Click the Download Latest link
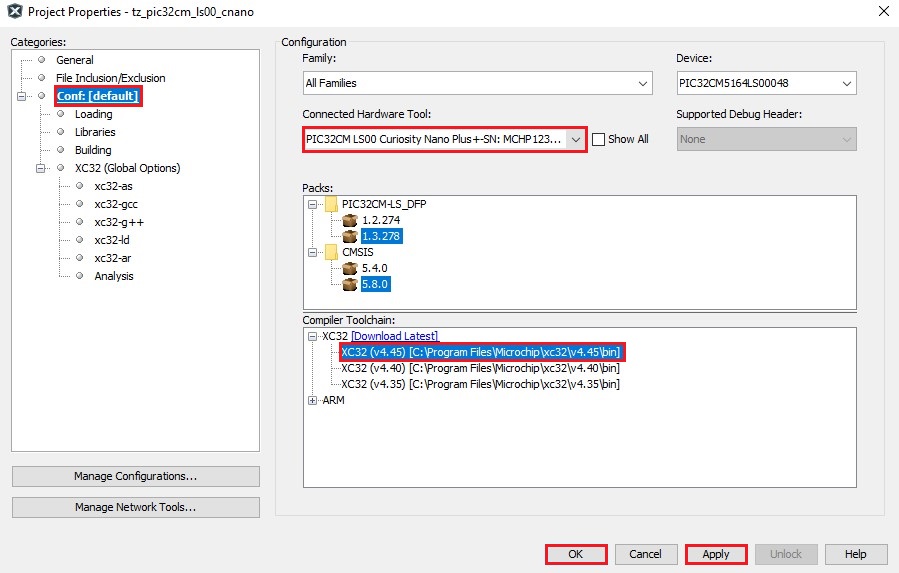This screenshot has height=573, width=899. click(394, 336)
